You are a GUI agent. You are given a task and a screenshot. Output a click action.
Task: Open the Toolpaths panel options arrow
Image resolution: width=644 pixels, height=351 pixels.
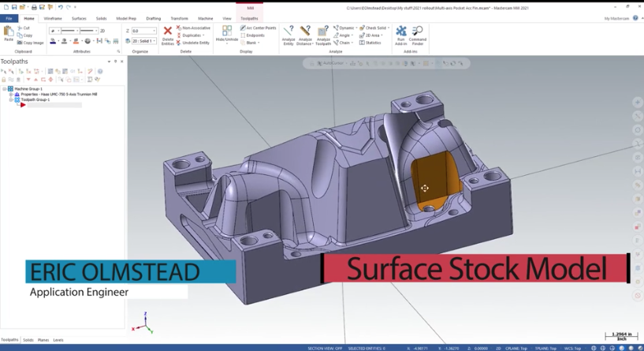pyautogui.click(x=109, y=62)
